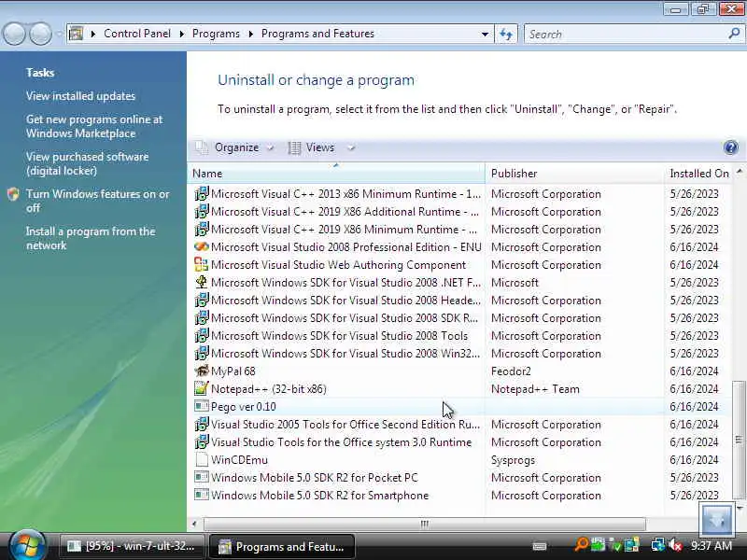Image resolution: width=747 pixels, height=560 pixels.
Task: Click the Search input field
Action: 627,34
